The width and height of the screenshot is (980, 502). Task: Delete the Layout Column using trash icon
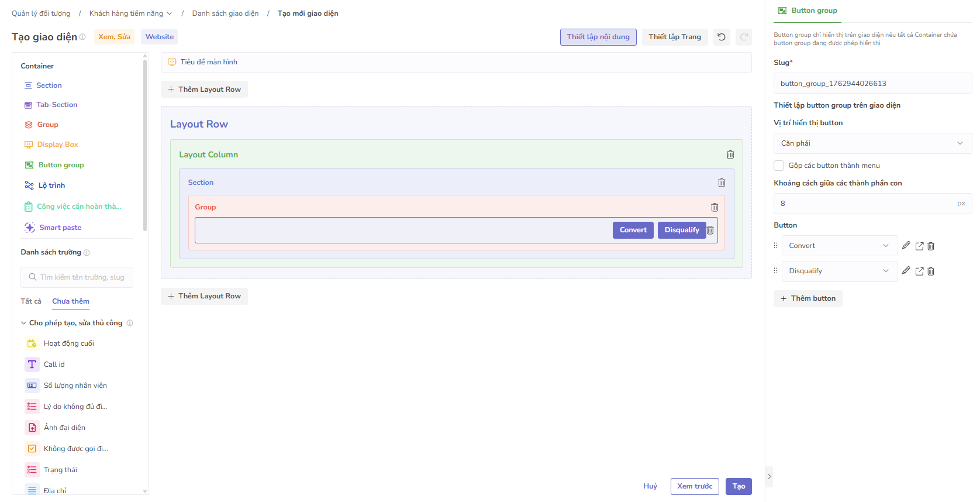tap(730, 155)
